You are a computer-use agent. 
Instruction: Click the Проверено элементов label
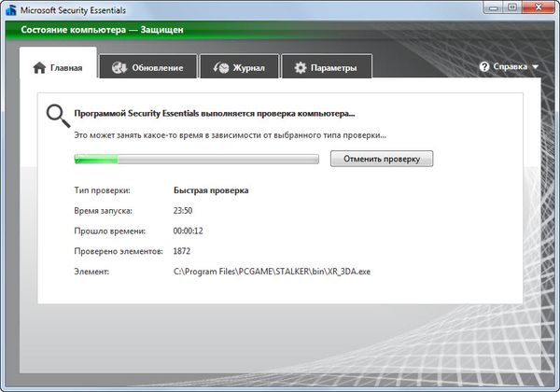point(119,251)
